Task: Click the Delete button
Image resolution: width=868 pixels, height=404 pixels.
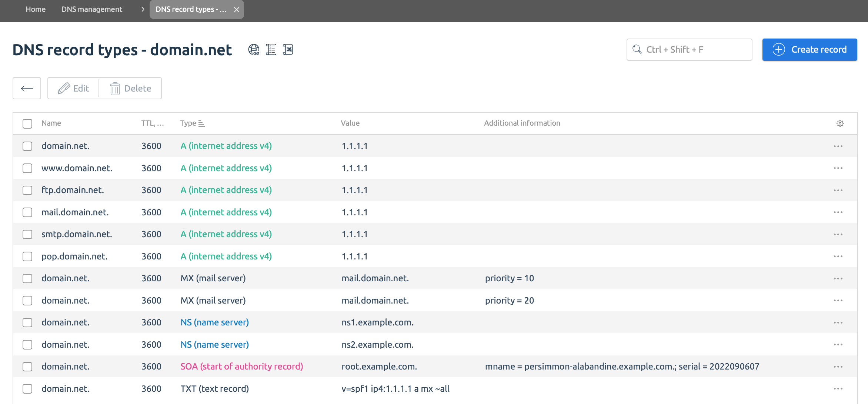Action: click(x=130, y=88)
